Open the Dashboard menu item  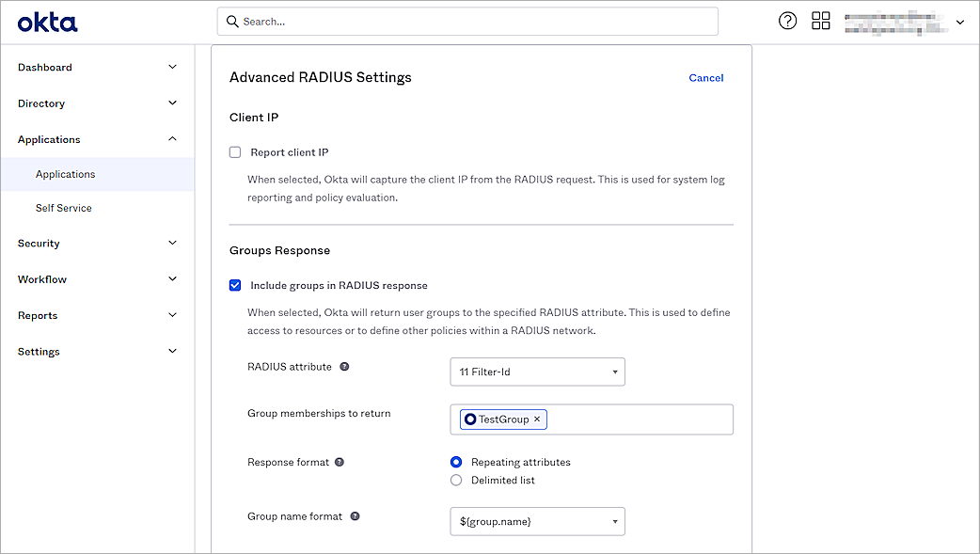click(x=45, y=67)
